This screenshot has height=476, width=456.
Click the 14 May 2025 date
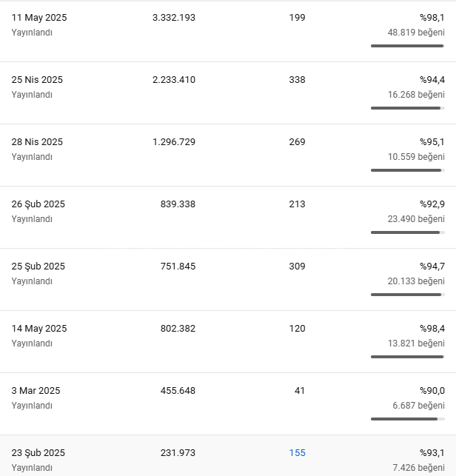(38, 329)
